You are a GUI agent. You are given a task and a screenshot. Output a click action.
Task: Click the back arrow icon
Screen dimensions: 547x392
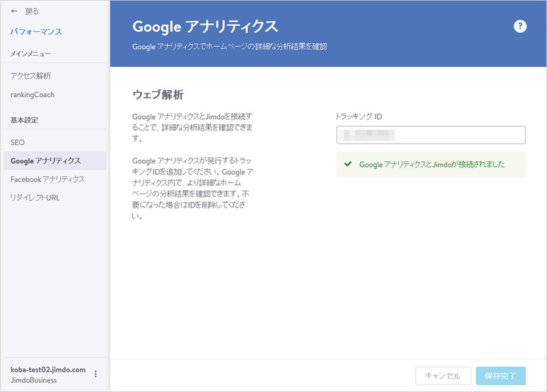[x=14, y=11]
